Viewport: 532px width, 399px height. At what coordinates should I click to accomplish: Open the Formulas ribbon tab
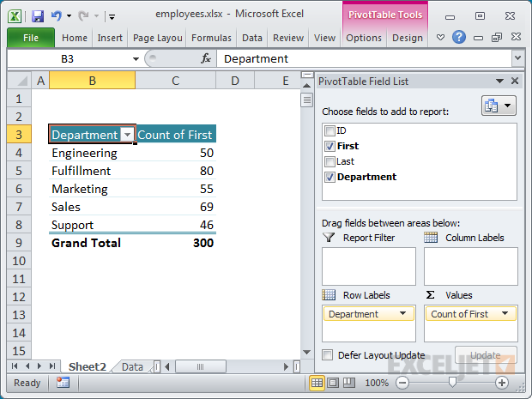[x=211, y=38]
